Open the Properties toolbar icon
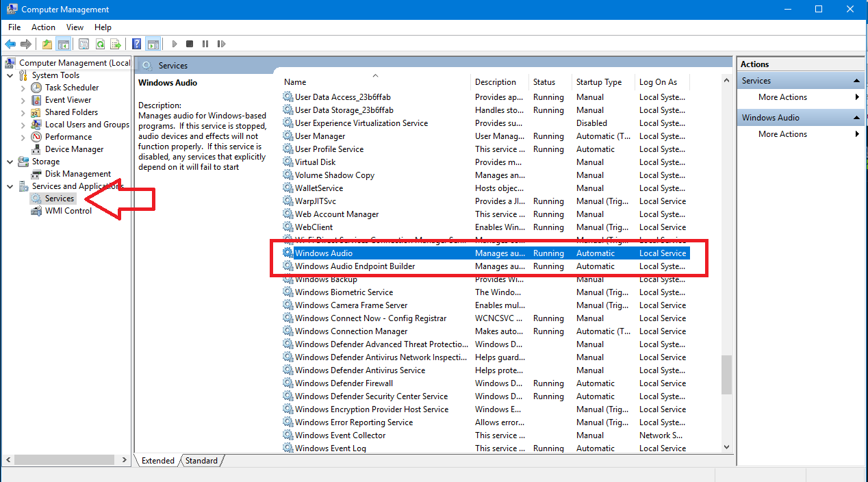This screenshot has width=868, height=482. [84, 44]
